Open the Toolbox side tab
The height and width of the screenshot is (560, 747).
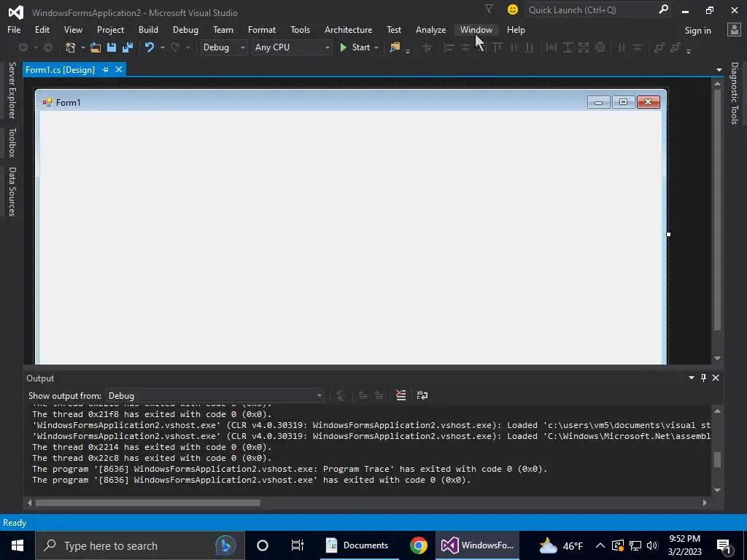pyautogui.click(x=12, y=142)
